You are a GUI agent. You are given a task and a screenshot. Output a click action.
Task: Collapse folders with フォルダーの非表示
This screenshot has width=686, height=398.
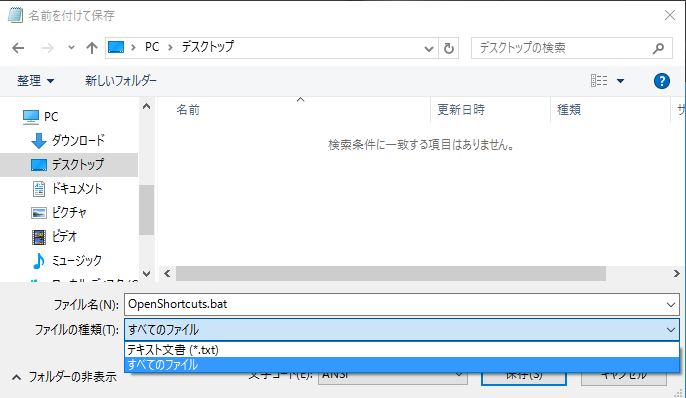click(x=64, y=377)
